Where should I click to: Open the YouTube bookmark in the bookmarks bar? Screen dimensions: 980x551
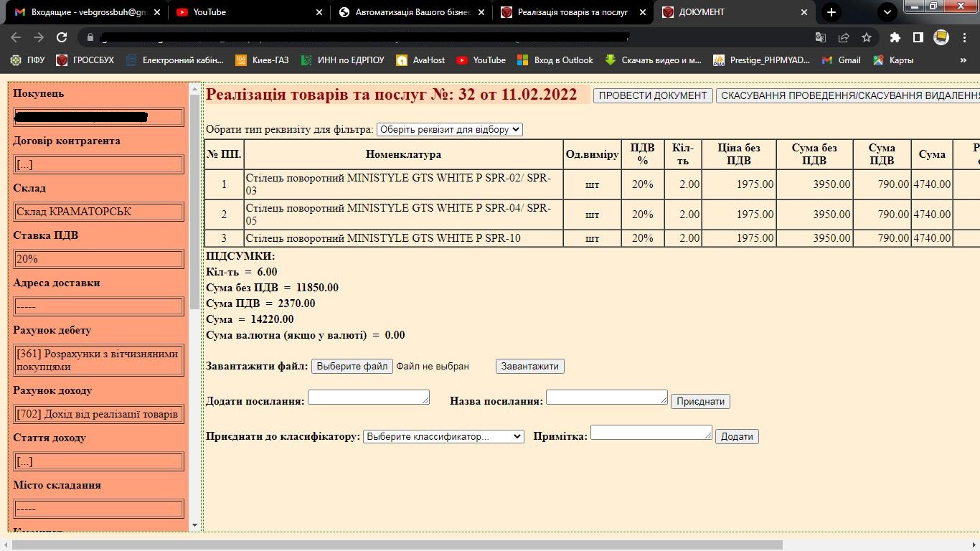[481, 60]
